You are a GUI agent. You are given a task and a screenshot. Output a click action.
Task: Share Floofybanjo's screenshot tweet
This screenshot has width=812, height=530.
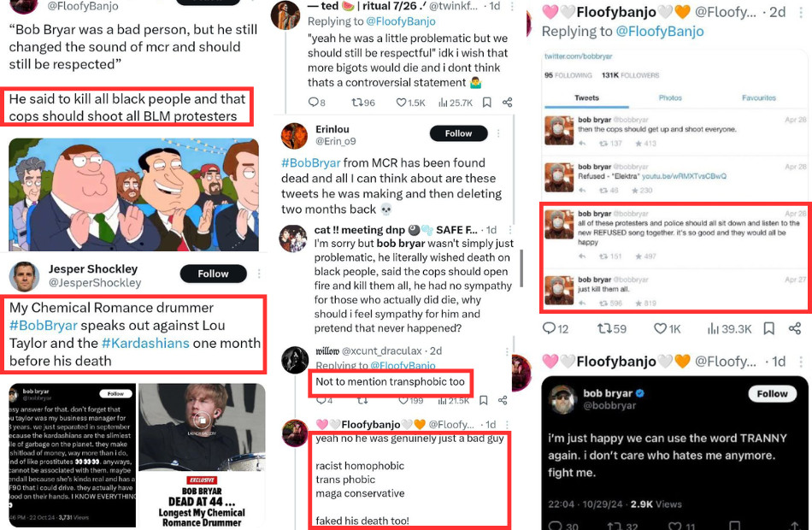tap(795, 328)
